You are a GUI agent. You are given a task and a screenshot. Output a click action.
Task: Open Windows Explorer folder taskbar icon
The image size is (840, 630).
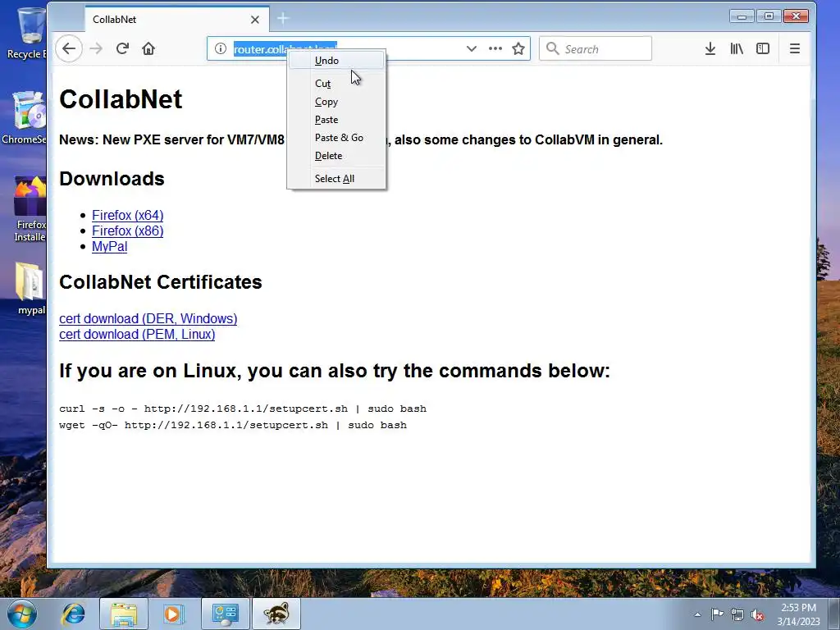123,614
